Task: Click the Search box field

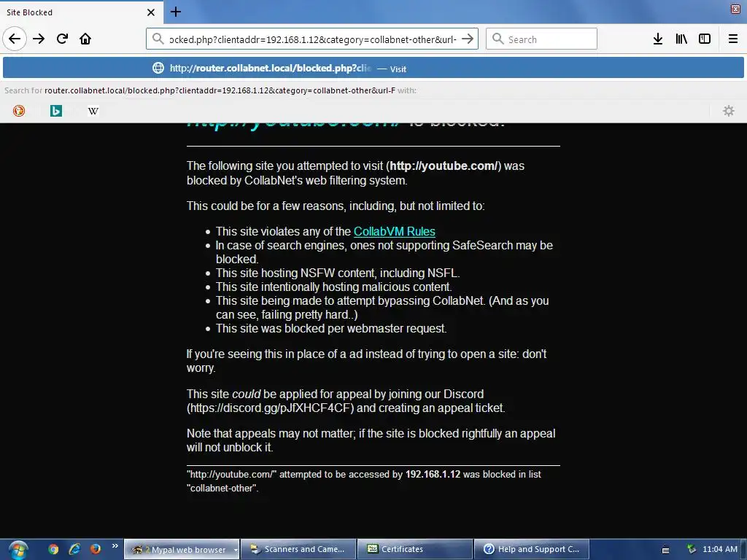Action: (541, 39)
